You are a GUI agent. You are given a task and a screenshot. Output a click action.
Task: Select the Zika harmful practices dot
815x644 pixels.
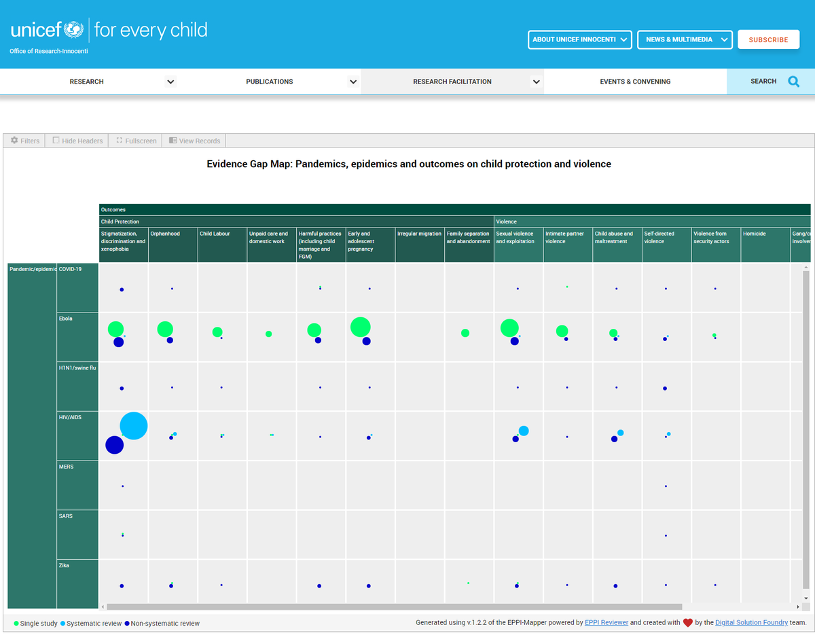click(x=319, y=586)
